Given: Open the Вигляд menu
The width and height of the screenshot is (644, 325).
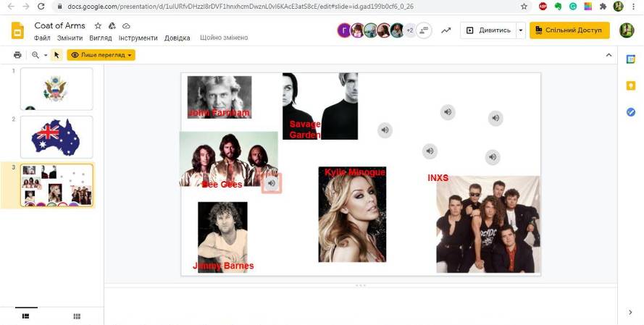Looking at the screenshot, I should click(101, 38).
